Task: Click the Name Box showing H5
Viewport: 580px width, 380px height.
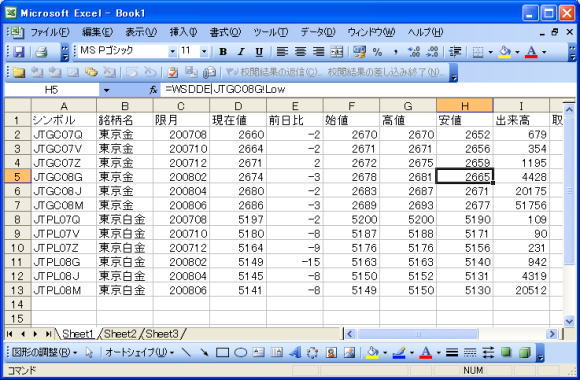Action: (51, 90)
